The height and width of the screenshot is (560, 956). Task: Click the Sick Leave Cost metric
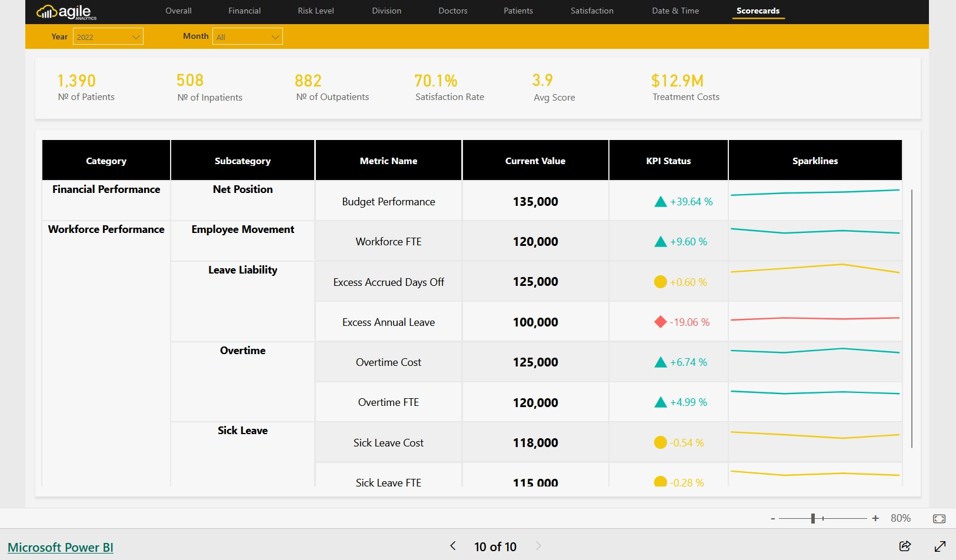coord(388,443)
